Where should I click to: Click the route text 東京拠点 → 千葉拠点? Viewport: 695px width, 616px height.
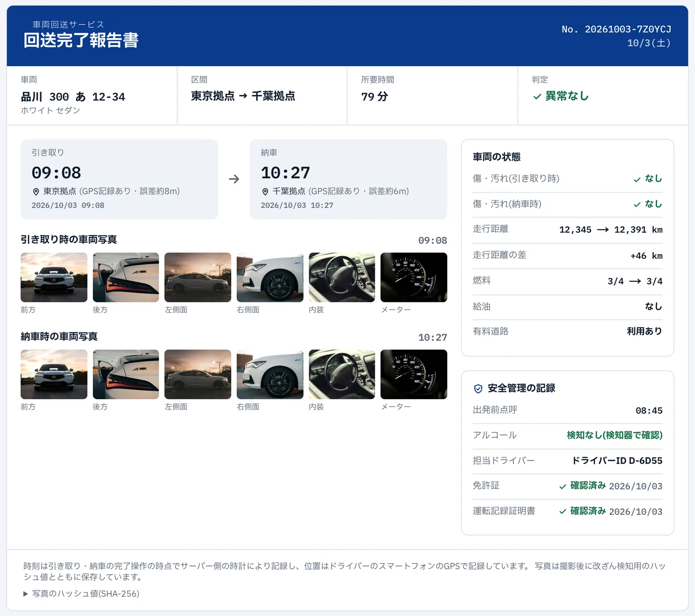(x=243, y=96)
